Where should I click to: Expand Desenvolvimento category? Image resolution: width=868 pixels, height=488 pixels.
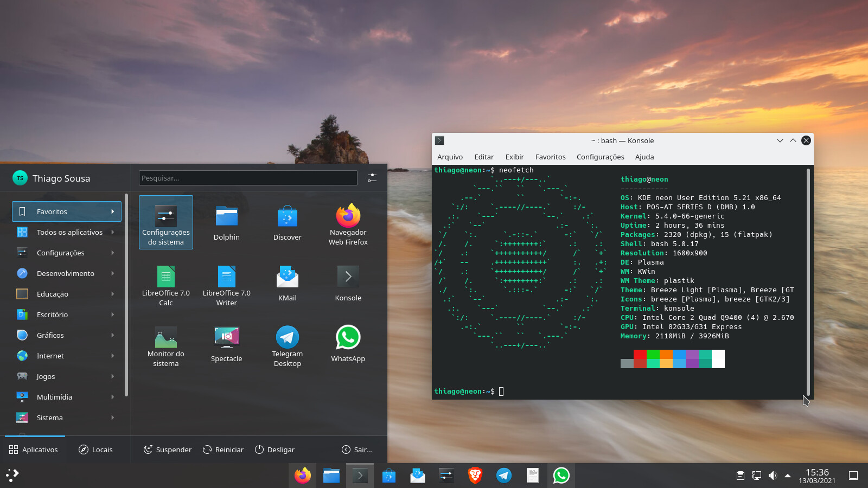click(x=67, y=273)
